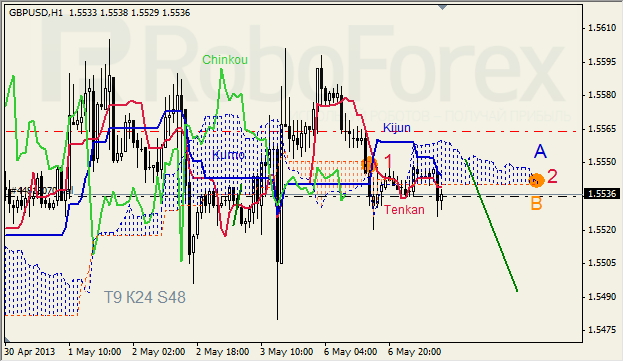Click 1.5565 on the price scale
The height and width of the screenshot is (362, 624).
[602, 129]
